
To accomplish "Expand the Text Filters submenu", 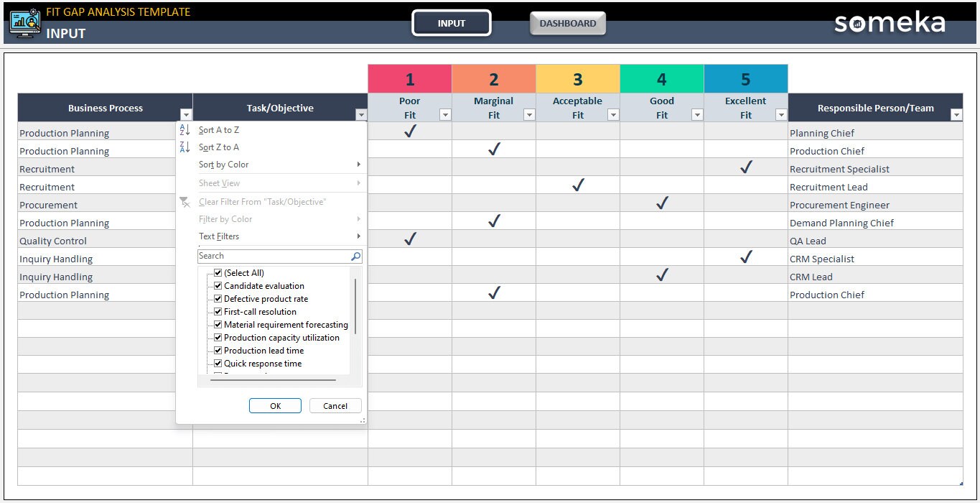I will point(271,236).
